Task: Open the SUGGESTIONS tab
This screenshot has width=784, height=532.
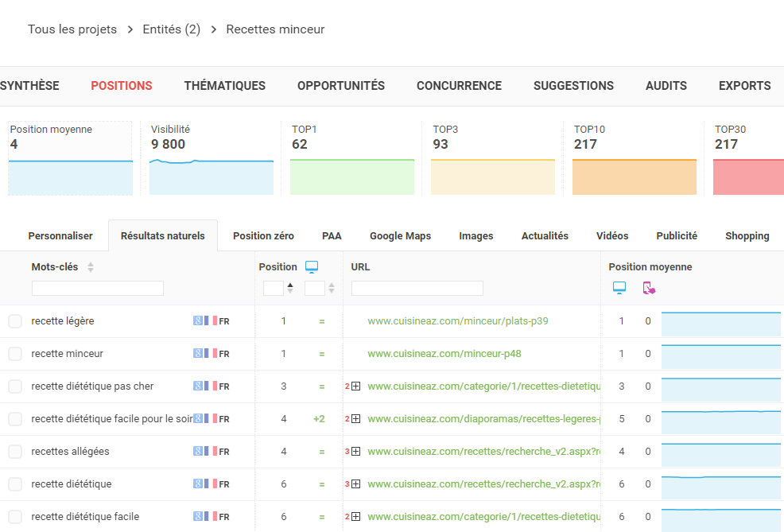Action: coord(573,86)
